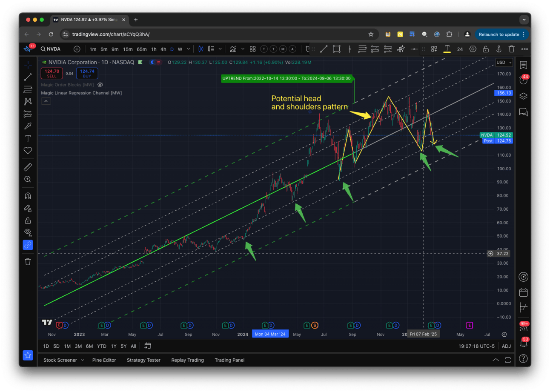
Task: Open the go to date calendar
Action: (x=148, y=346)
